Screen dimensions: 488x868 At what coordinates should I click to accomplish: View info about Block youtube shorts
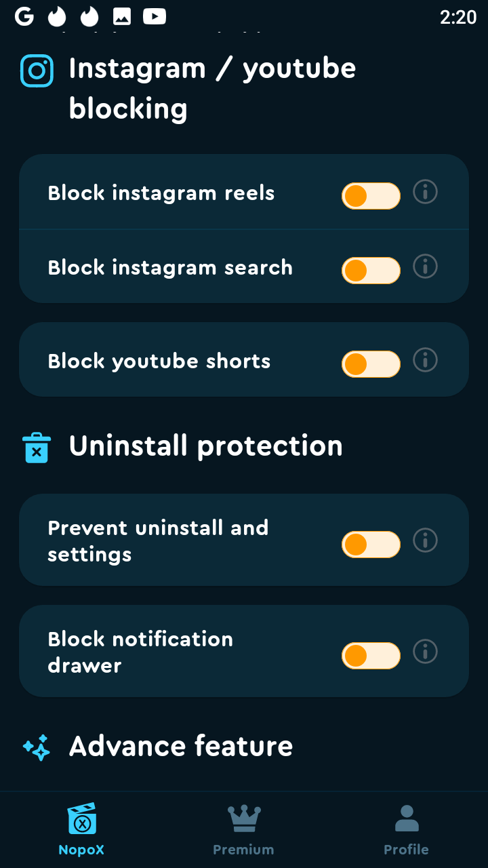[x=425, y=359]
